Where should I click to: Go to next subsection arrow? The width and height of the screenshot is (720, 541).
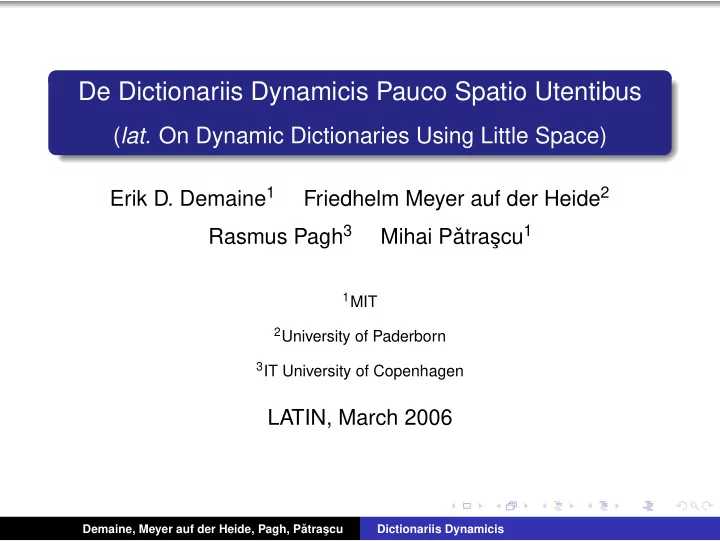click(572, 506)
